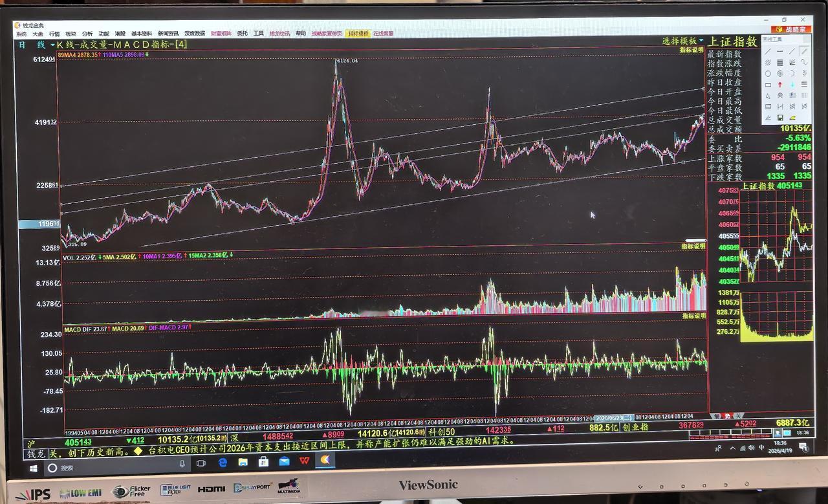
Task: Choose the vertical periodic lines tool
Action: [805, 95]
